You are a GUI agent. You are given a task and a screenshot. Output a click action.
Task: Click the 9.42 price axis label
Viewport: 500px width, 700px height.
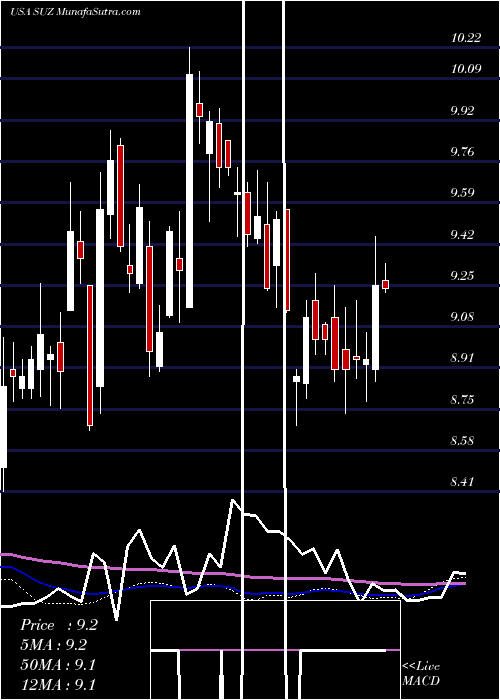click(x=462, y=235)
